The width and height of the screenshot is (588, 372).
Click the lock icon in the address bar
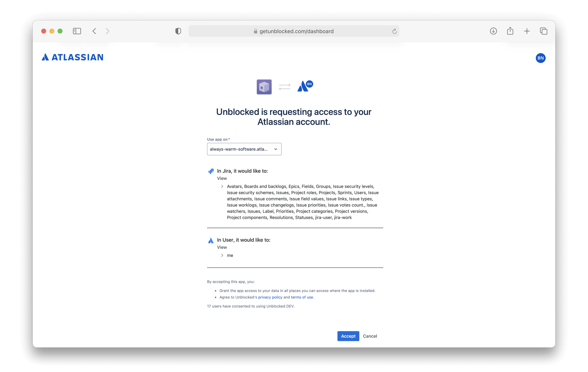[255, 31]
